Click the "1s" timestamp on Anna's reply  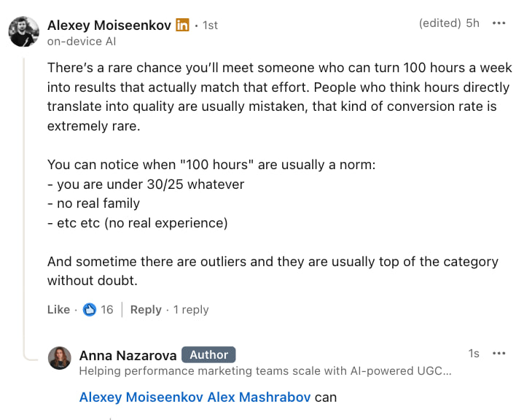(x=474, y=354)
